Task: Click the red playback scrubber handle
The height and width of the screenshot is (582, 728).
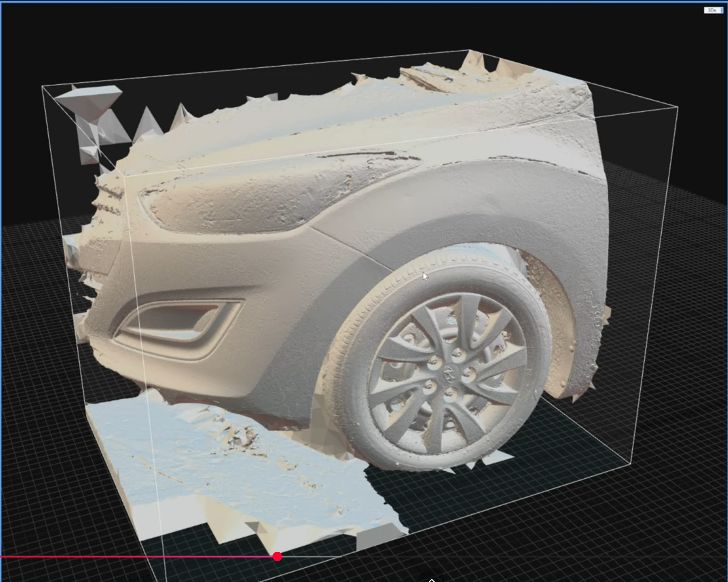Action: pos(277,556)
